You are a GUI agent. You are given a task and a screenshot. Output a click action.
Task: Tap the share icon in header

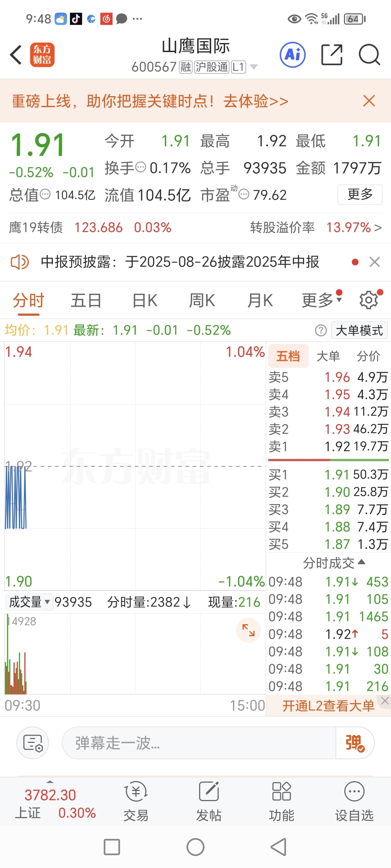click(332, 55)
